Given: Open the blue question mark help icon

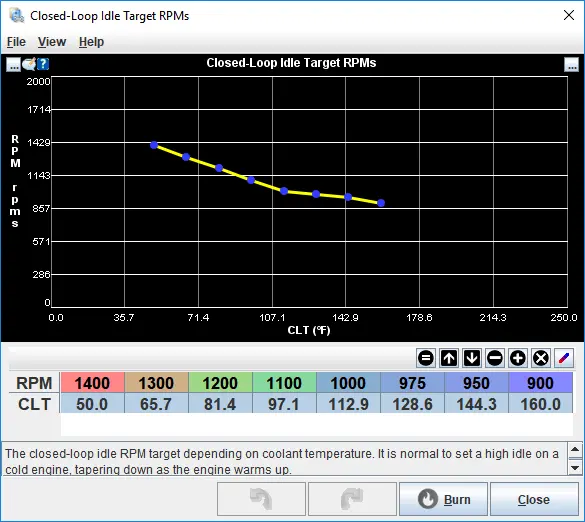Looking at the screenshot, I should point(43,64).
